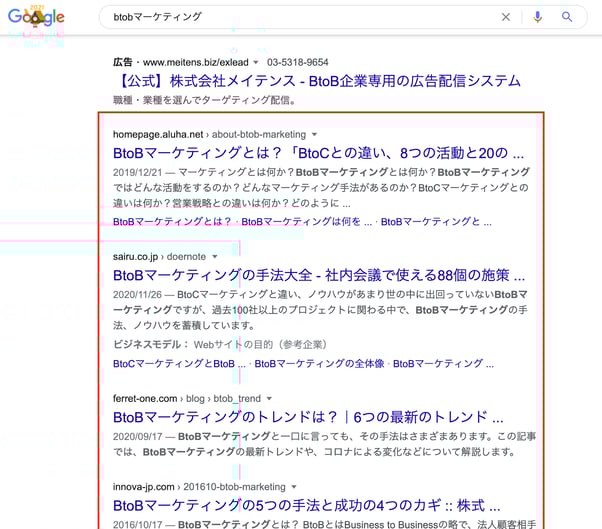The height and width of the screenshot is (529, 602).
Task: Clear the search query with the X icon
Action: click(x=506, y=17)
